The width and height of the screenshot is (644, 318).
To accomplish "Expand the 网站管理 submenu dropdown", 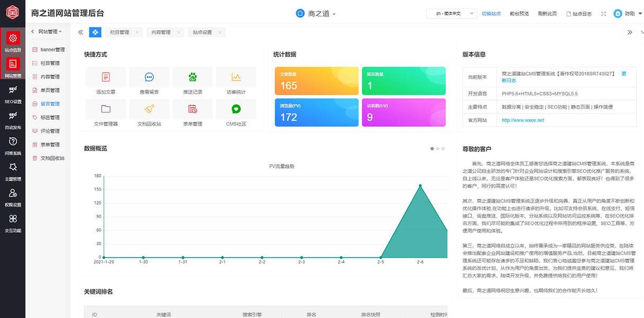I will click(50, 32).
